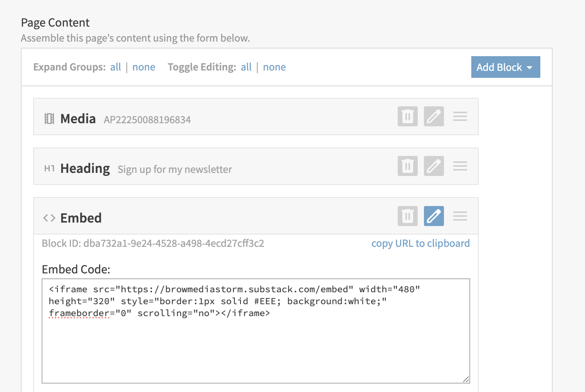The height and width of the screenshot is (392, 585).
Task: Expand all groups
Action: tap(116, 67)
